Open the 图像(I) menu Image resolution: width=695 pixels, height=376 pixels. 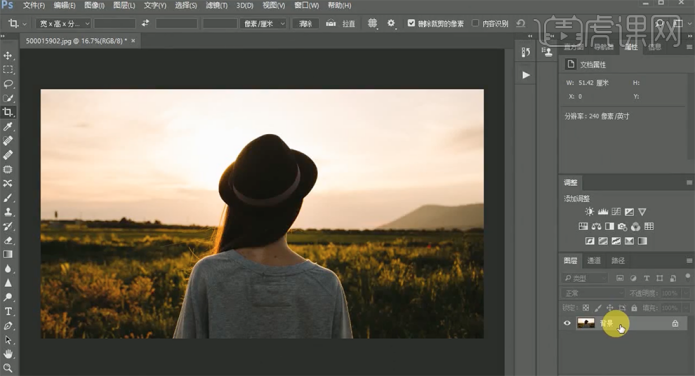[x=94, y=5]
